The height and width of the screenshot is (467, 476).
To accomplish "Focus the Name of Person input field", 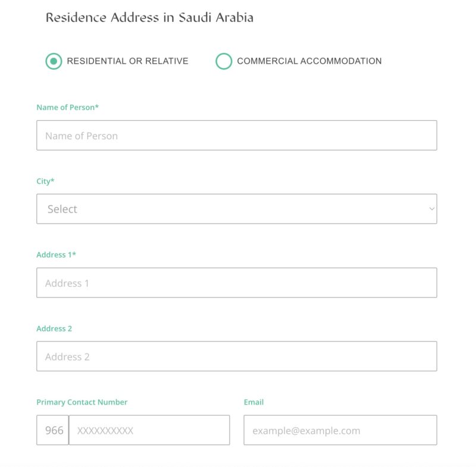I will point(236,136).
